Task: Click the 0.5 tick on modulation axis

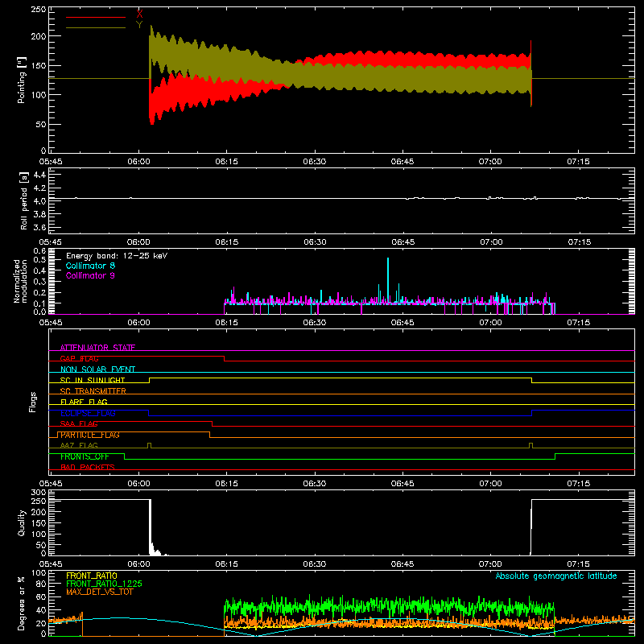Action: [x=39, y=259]
